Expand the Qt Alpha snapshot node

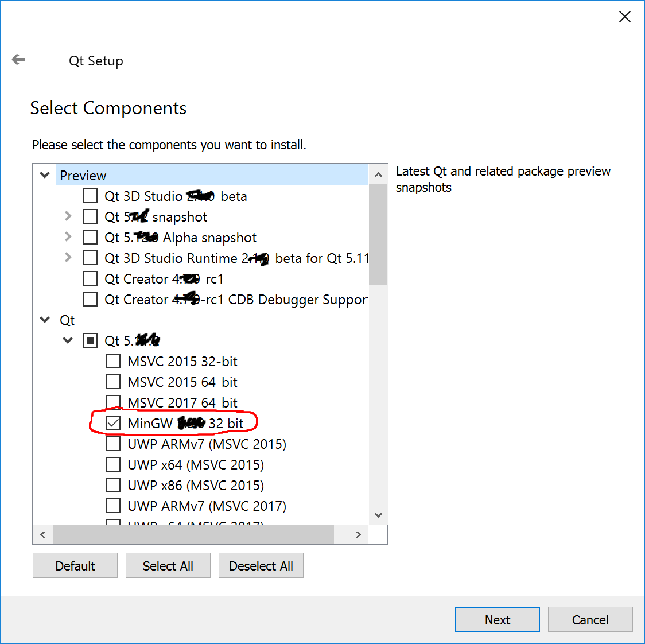[68, 237]
